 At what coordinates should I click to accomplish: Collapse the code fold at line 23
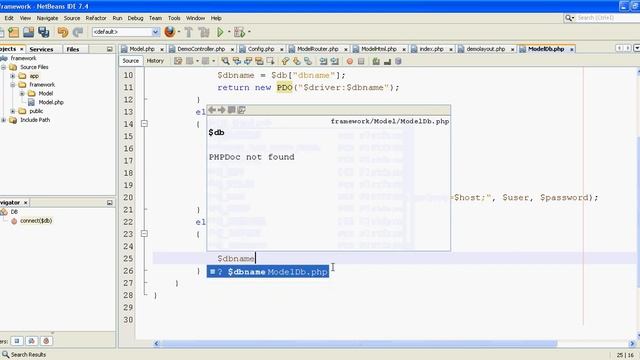tap(144, 234)
